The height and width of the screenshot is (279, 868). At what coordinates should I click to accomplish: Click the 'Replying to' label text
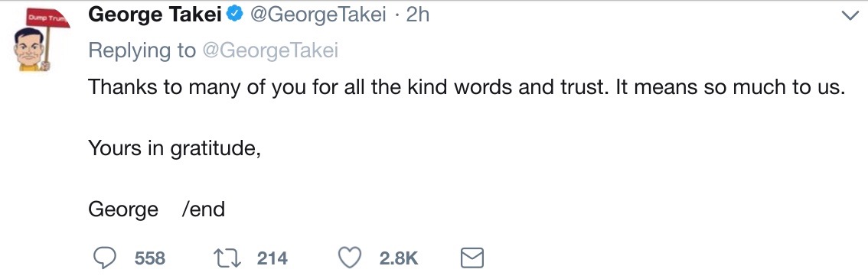(x=142, y=50)
